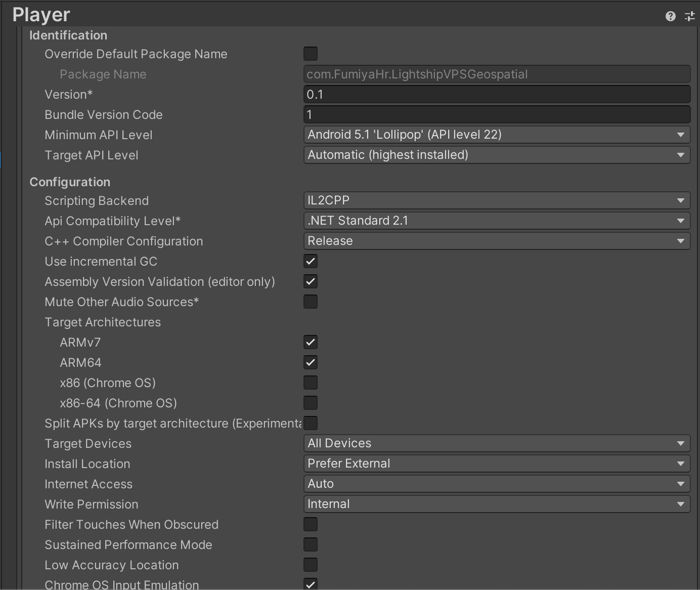This screenshot has height=590, width=700.
Task: Open the C++ Compiler Configuration dropdown
Action: click(x=497, y=241)
